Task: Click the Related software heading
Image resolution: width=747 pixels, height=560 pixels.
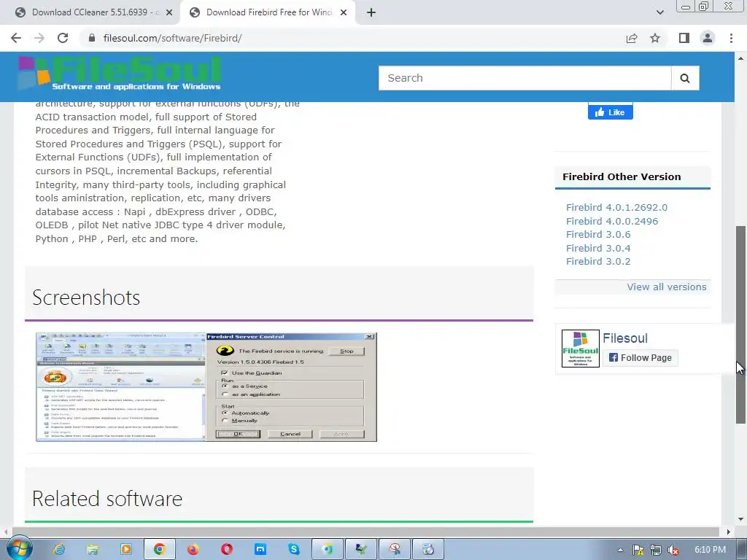Action: pos(107,499)
